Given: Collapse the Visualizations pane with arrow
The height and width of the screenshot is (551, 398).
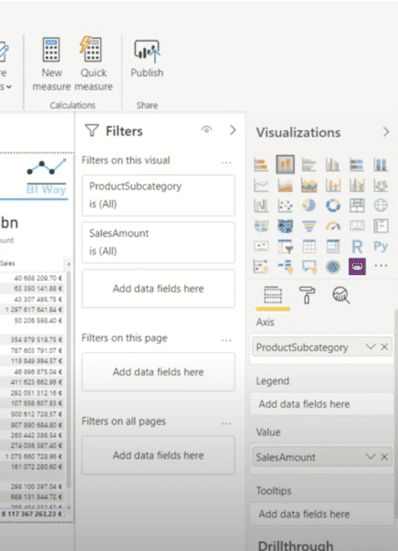Looking at the screenshot, I should 386,132.
